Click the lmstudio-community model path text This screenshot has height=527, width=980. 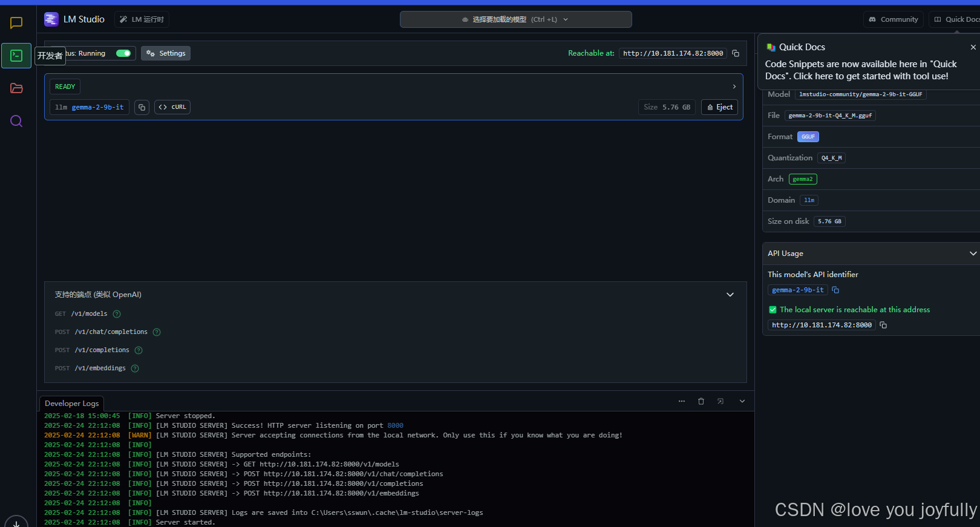coord(860,94)
